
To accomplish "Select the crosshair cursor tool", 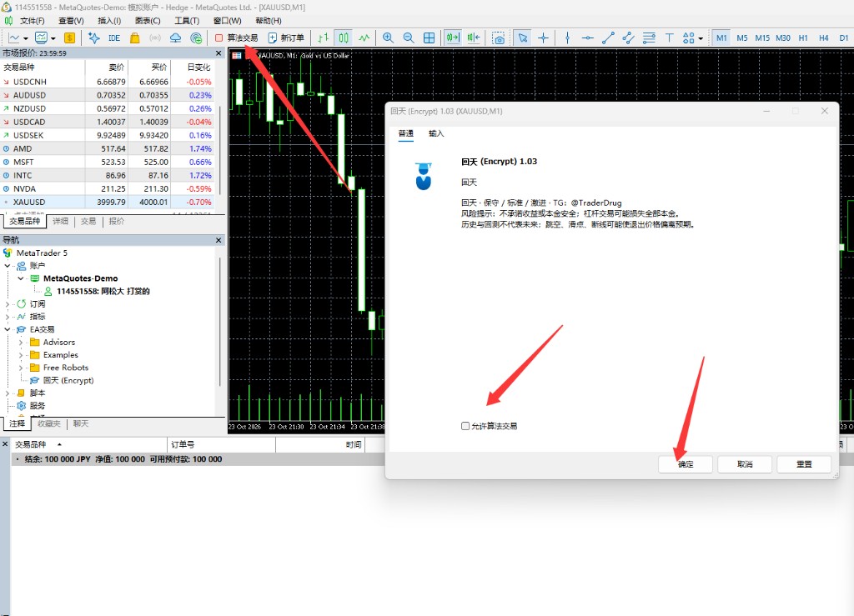I will [543, 38].
